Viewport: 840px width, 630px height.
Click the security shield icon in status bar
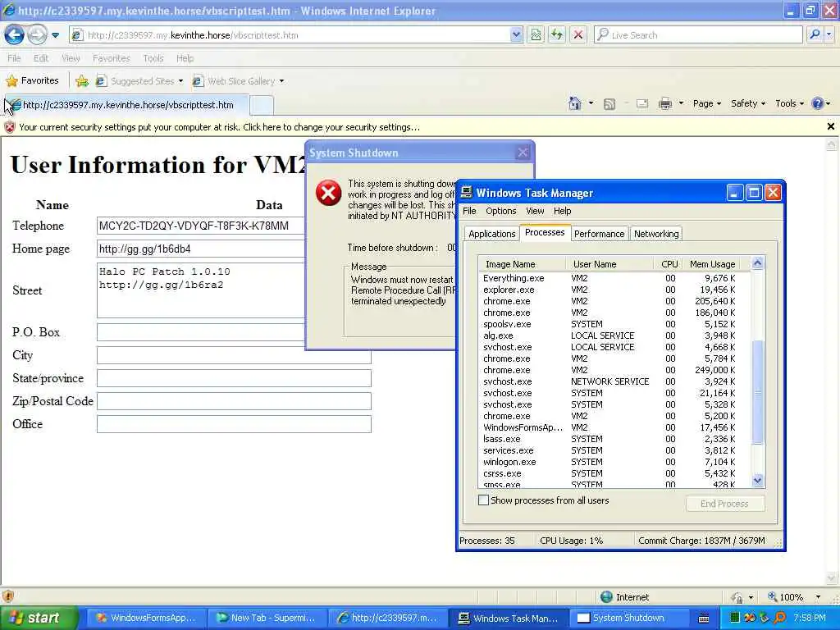point(8,596)
